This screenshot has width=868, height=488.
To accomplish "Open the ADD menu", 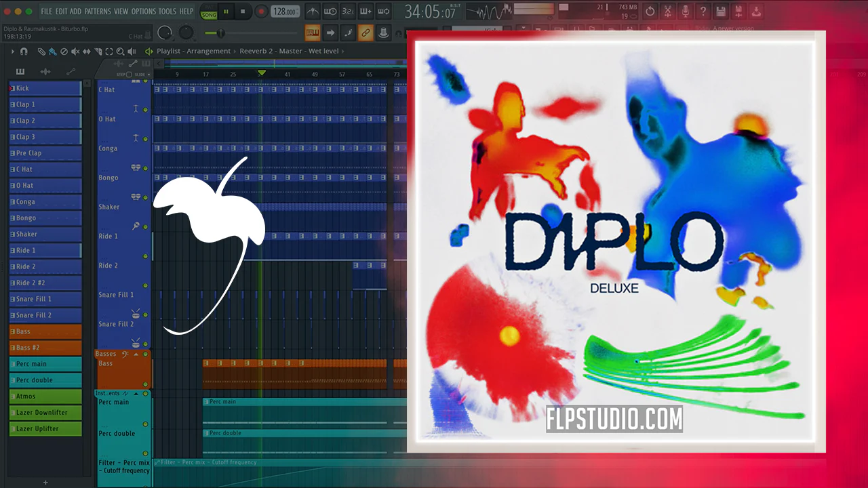I will [x=76, y=12].
